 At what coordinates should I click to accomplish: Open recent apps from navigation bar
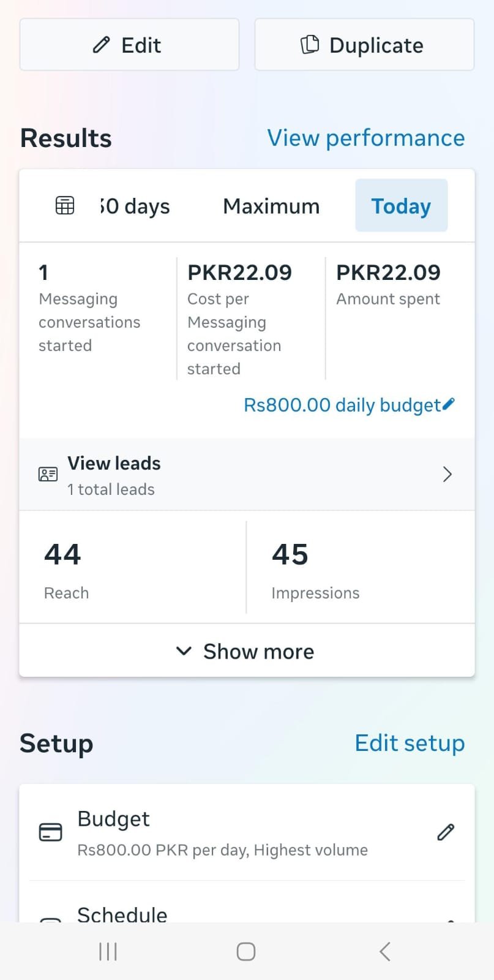(108, 951)
